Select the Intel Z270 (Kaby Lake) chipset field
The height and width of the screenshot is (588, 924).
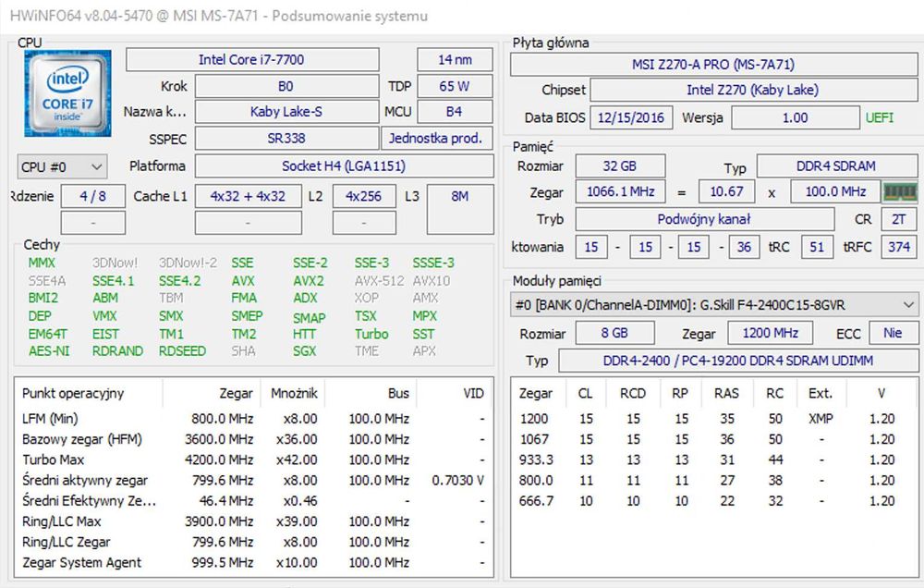point(754,90)
